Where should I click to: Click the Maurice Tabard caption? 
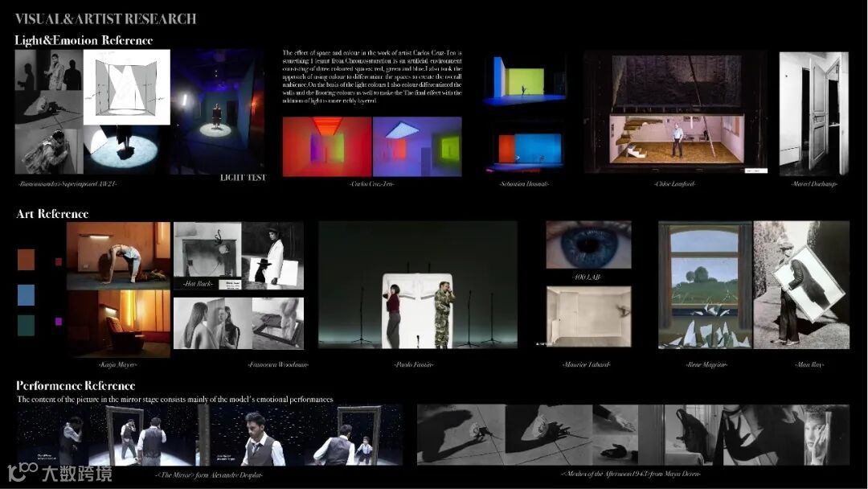tap(586, 364)
